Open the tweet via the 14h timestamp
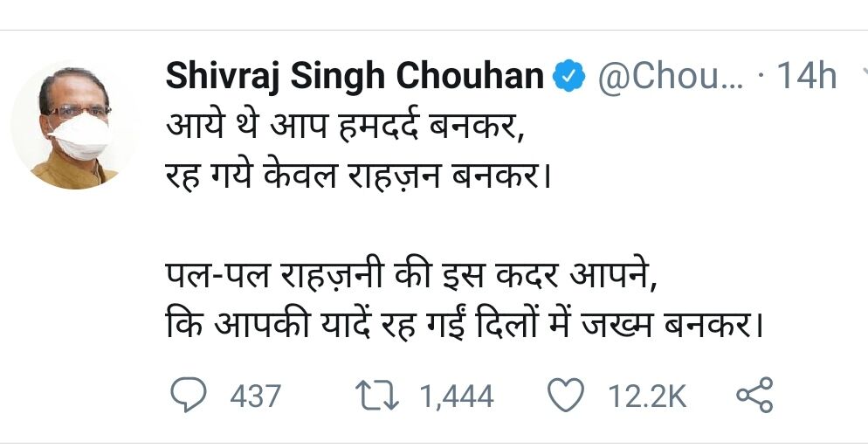This screenshot has width=868, height=448. coord(806,78)
